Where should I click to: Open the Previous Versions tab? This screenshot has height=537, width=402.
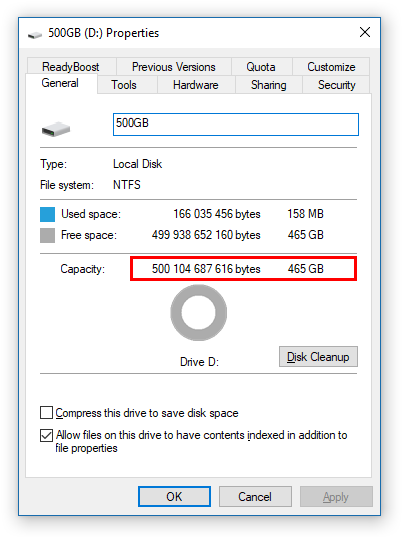tap(174, 66)
